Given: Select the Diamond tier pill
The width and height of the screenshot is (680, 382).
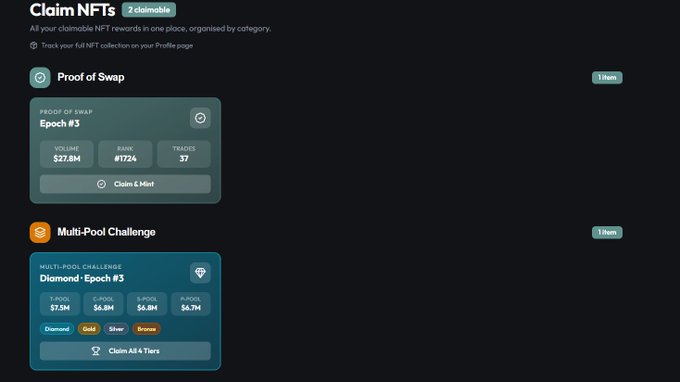Looking at the screenshot, I should click(57, 329).
